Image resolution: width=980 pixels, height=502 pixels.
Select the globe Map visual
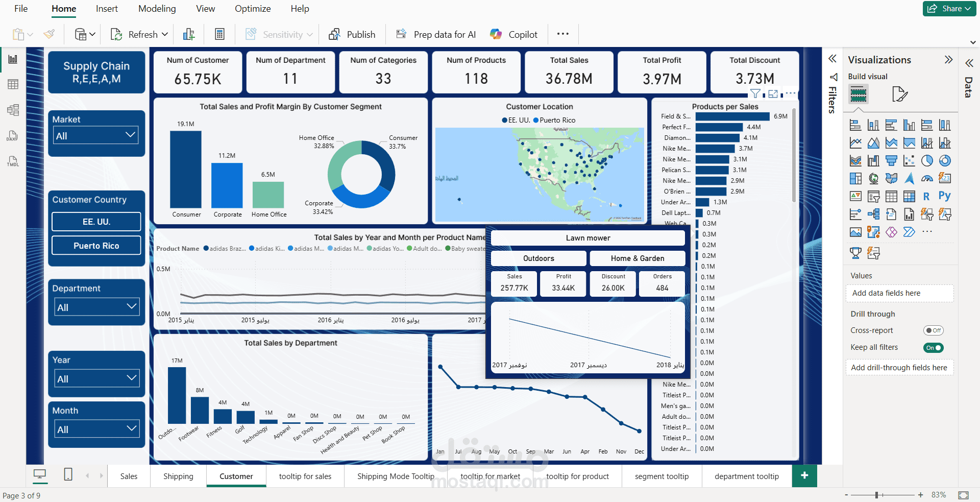873,178
